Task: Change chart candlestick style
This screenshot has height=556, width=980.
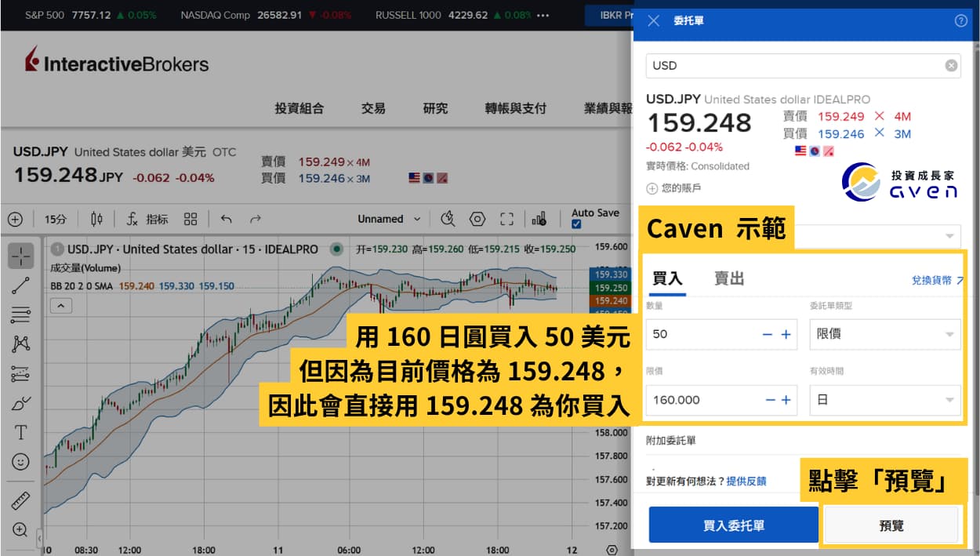Action: (x=96, y=220)
